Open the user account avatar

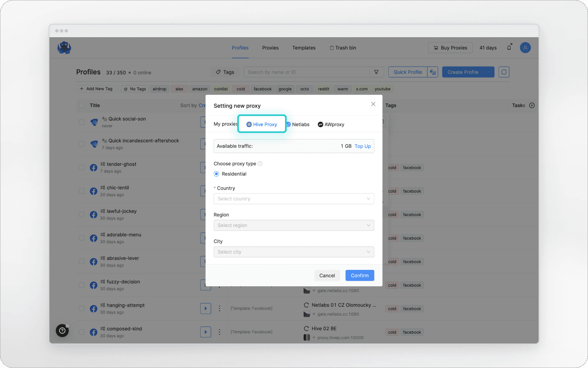click(525, 48)
